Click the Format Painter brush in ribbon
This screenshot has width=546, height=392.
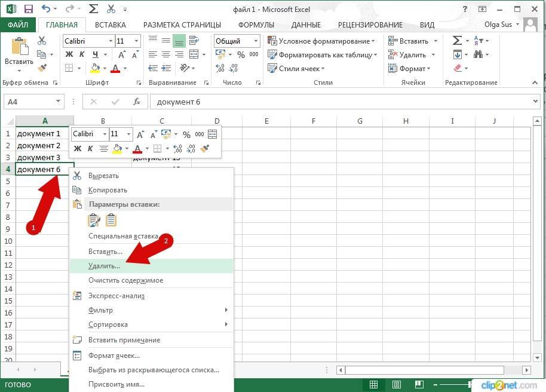[42, 68]
